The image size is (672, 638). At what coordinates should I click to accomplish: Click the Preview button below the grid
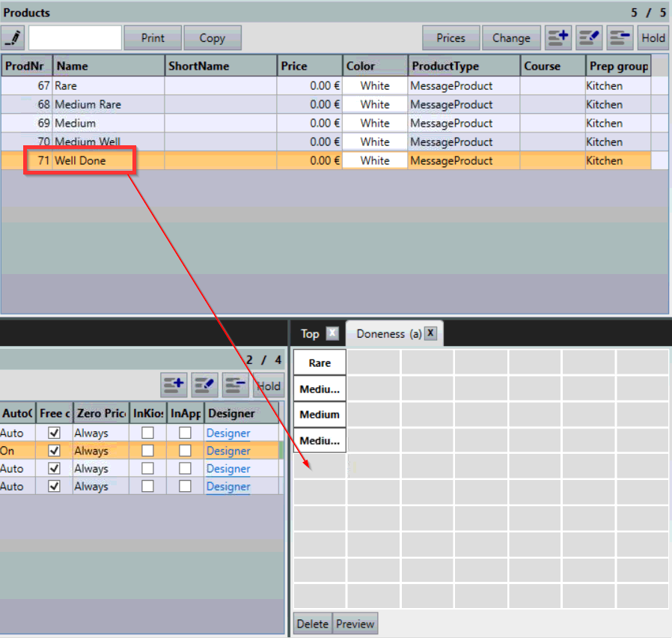point(355,624)
